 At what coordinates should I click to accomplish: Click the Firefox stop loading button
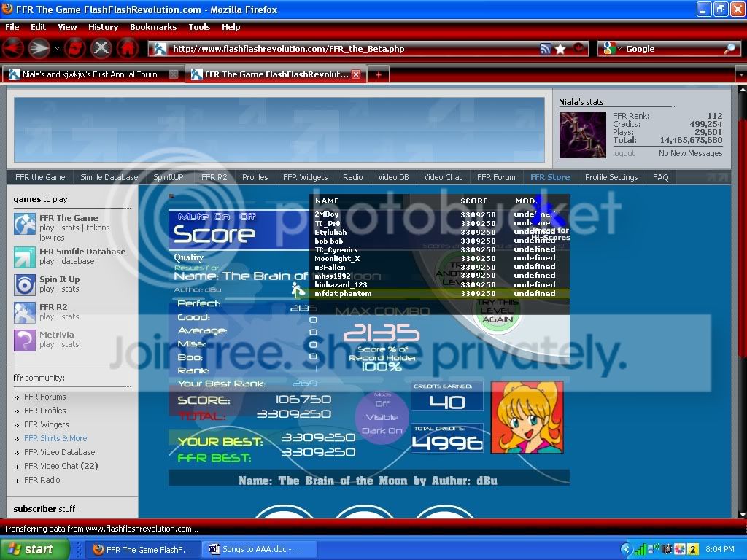[x=101, y=49]
